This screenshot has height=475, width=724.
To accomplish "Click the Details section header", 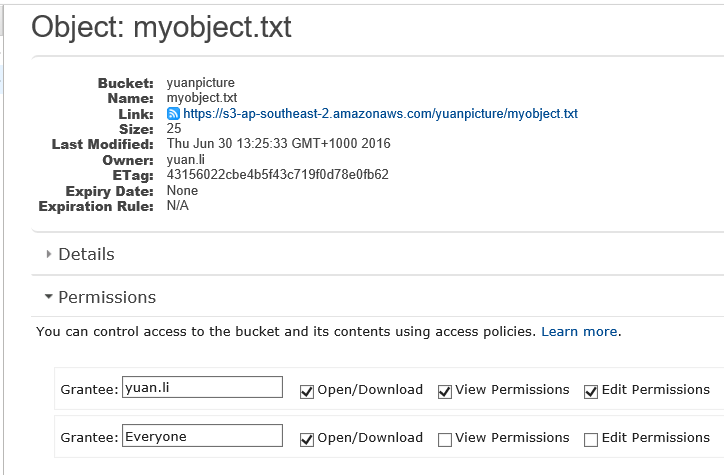I will (86, 254).
